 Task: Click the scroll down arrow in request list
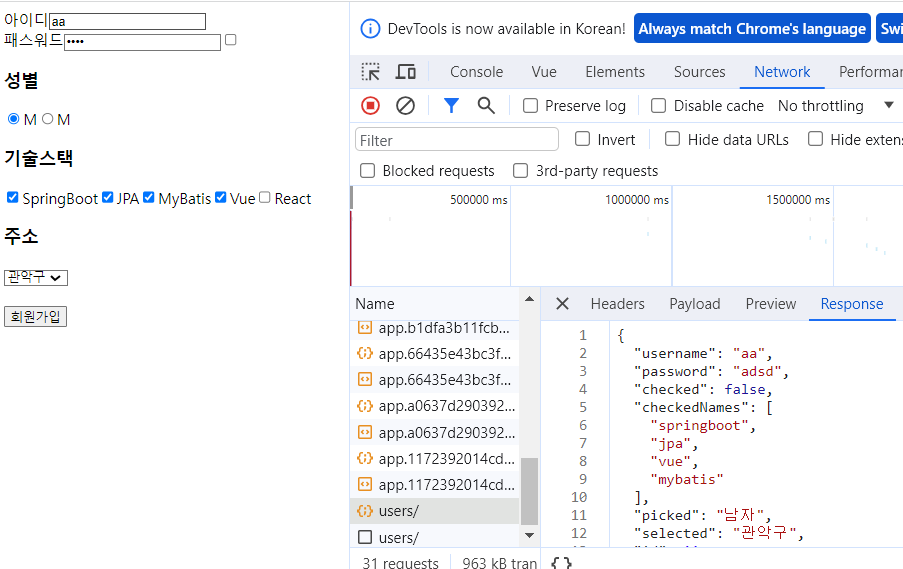tap(529, 535)
